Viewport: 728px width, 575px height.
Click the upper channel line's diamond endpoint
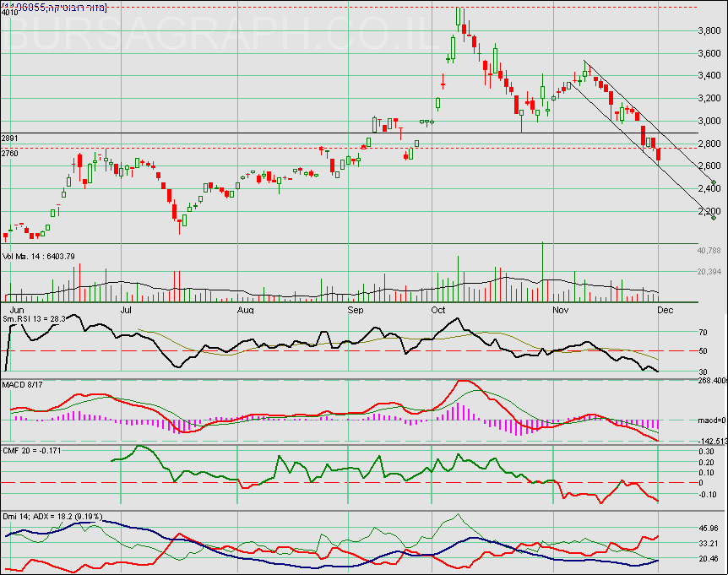714,182
